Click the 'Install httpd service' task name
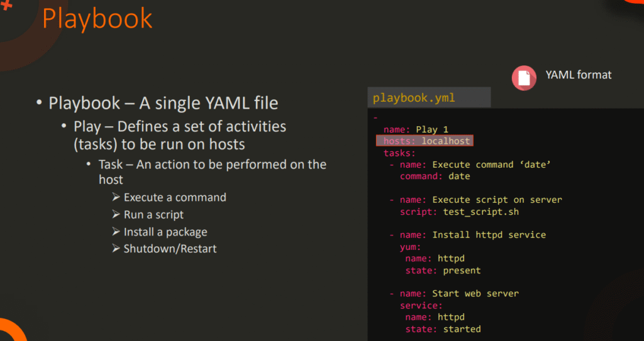Viewport: 644px width, 341px height. (489, 235)
